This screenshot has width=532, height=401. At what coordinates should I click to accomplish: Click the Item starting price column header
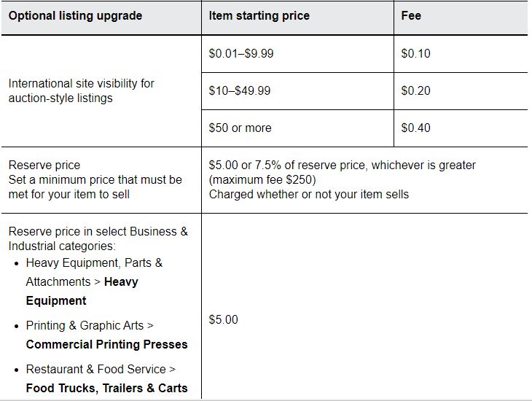pos(259,15)
